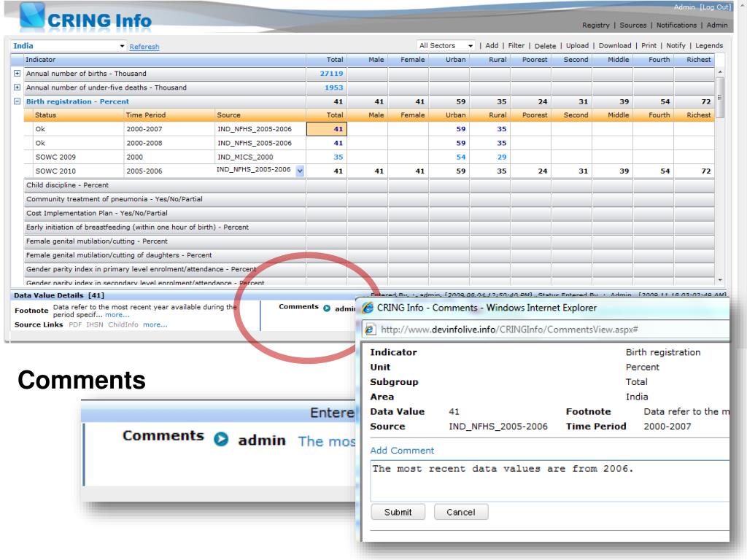Click Filter in the toolbar
This screenshot has width=747, height=560.
(516, 46)
